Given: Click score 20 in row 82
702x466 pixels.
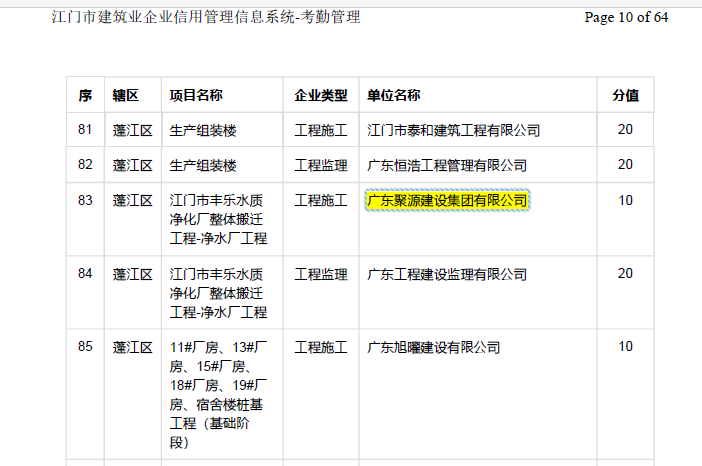Looking at the screenshot, I should point(625,164).
